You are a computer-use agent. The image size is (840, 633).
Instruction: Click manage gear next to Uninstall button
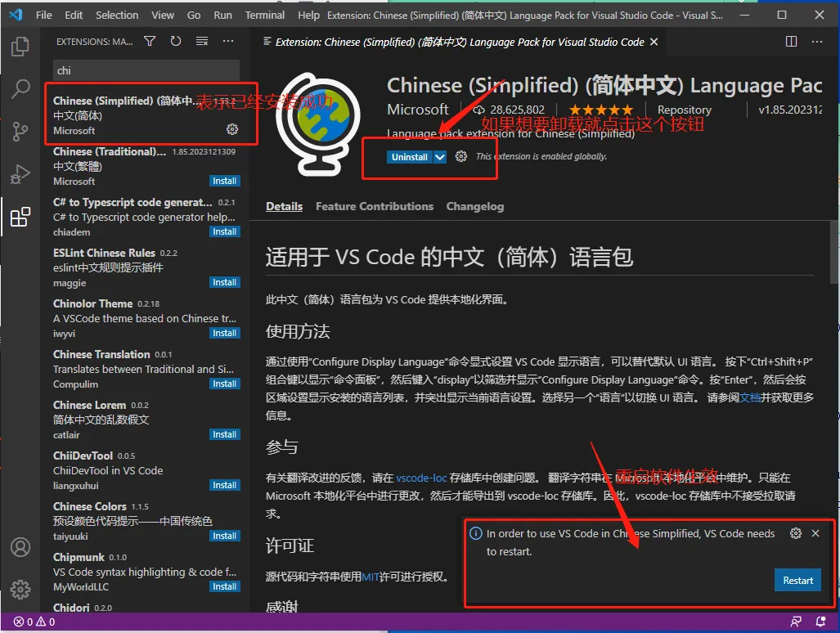coord(460,156)
